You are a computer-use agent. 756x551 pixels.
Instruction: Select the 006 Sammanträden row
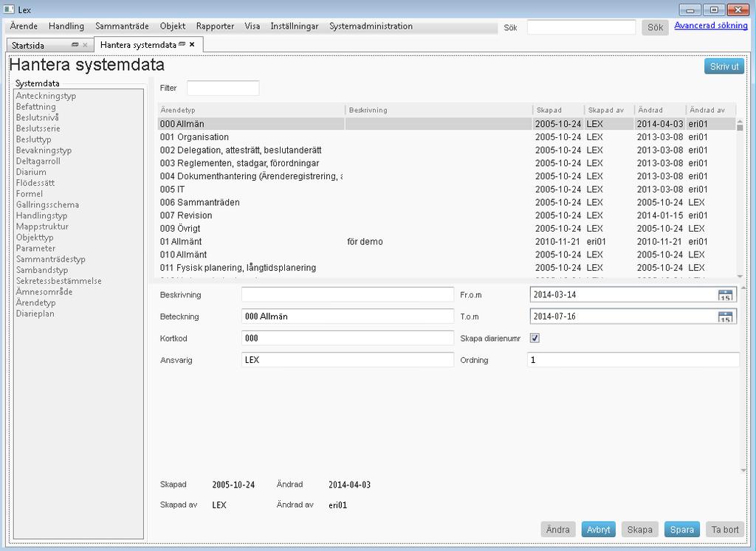coord(447,202)
